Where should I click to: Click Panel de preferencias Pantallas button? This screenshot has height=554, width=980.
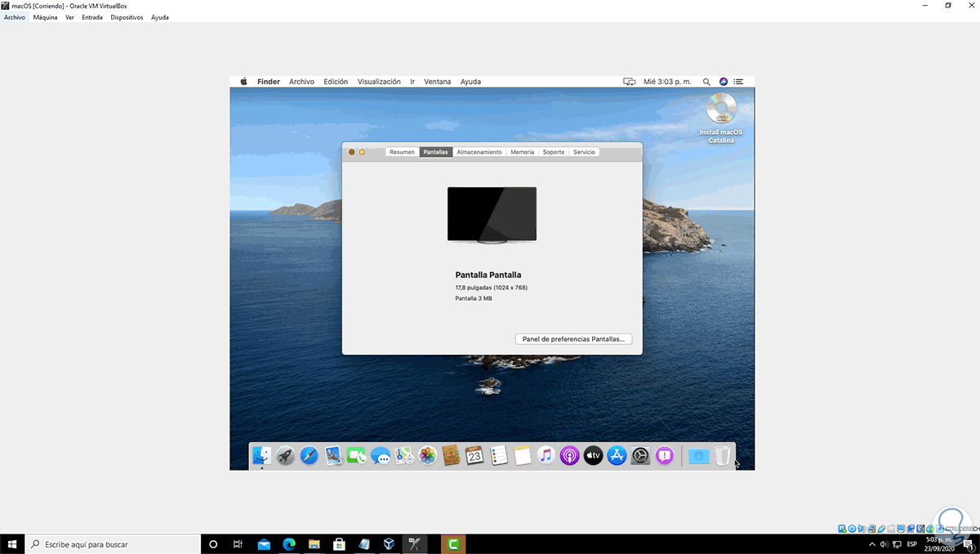point(573,339)
